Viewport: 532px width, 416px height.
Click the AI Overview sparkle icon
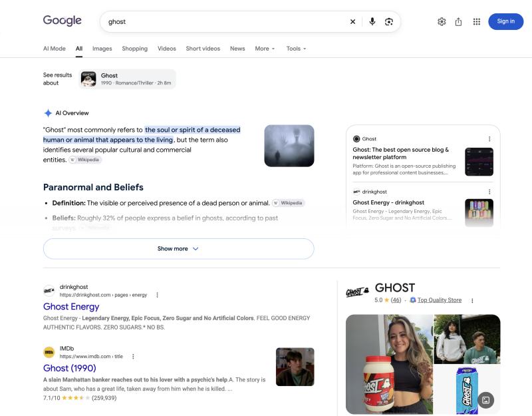coord(48,113)
